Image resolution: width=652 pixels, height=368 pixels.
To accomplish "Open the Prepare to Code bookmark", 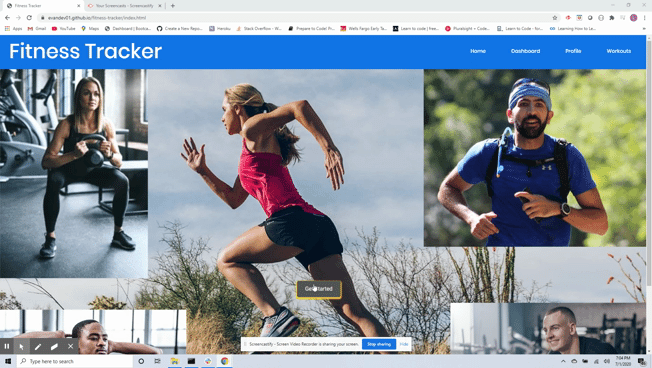I will click(311, 29).
